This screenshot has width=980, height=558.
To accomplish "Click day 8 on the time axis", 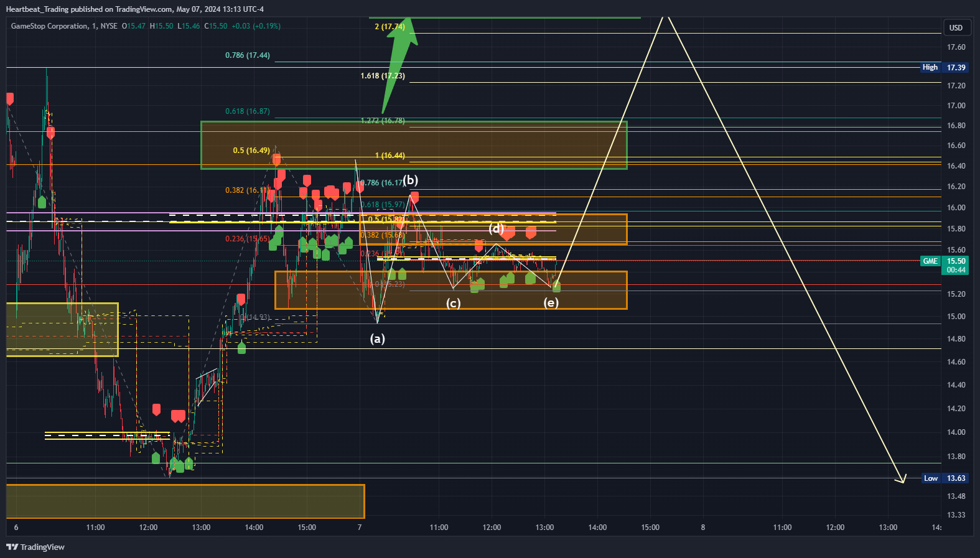I will 703,528.
